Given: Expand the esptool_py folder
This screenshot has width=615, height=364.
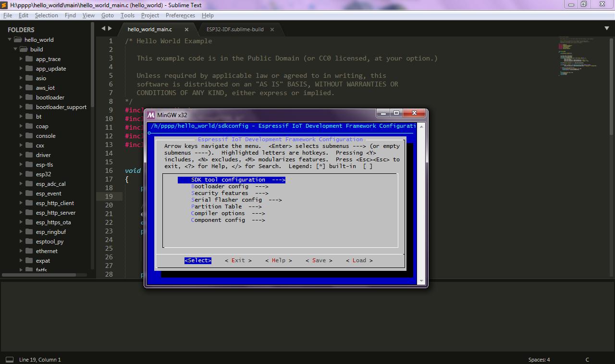Looking at the screenshot, I should 21,241.
